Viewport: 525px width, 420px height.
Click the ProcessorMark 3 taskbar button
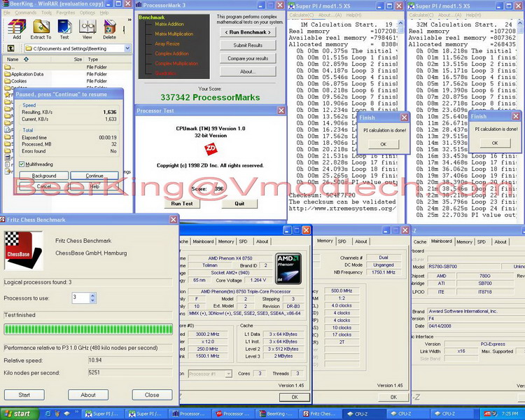(x=190, y=414)
